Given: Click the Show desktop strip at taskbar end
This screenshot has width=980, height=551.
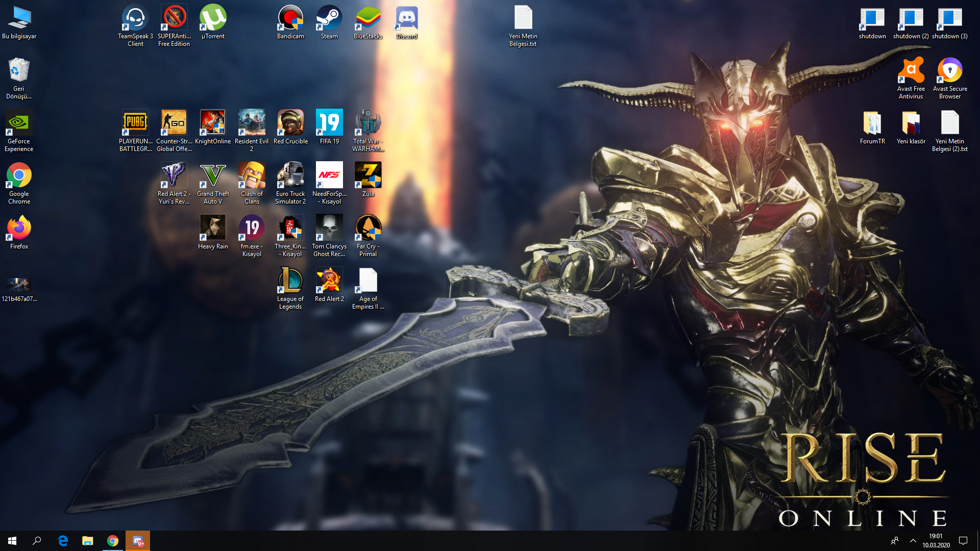Looking at the screenshot, I should 978,541.
